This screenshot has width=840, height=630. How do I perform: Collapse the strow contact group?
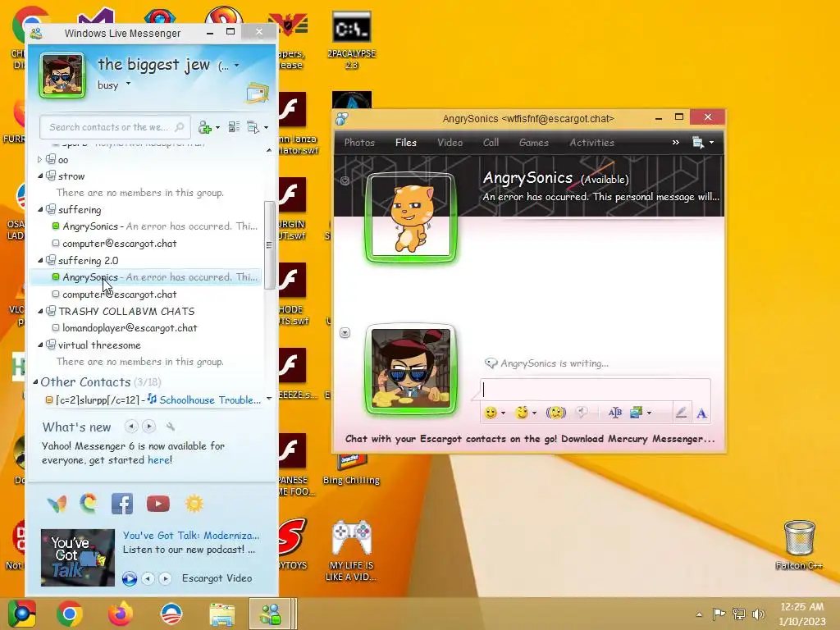(x=40, y=176)
